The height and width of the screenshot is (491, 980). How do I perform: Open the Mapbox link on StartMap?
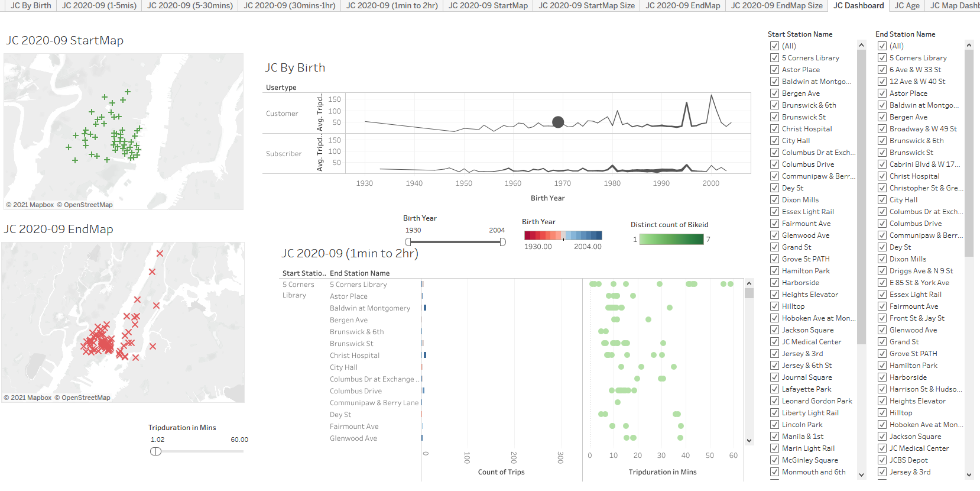click(33, 205)
